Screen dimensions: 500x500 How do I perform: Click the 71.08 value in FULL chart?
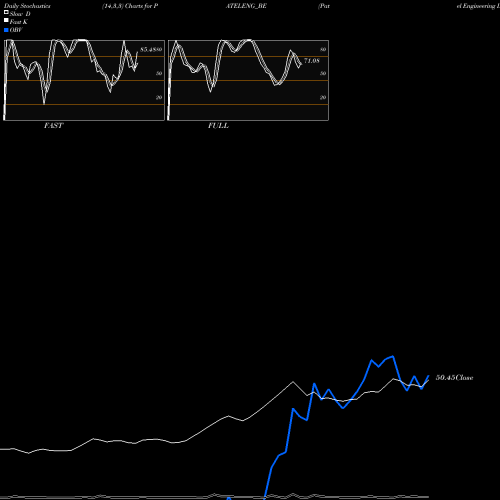tap(312, 61)
